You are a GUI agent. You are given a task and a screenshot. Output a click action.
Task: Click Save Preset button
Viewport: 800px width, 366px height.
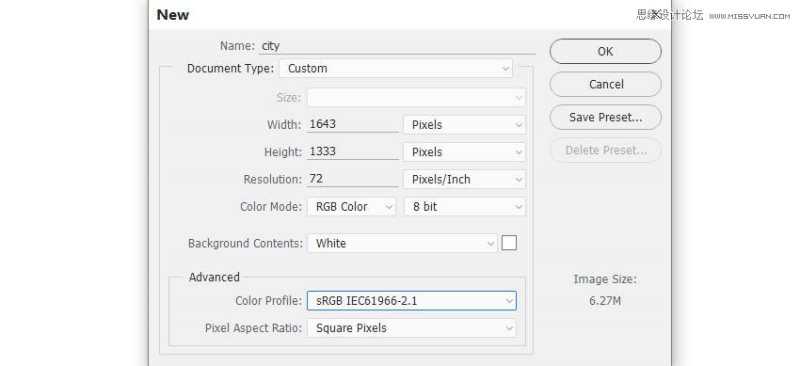(605, 117)
